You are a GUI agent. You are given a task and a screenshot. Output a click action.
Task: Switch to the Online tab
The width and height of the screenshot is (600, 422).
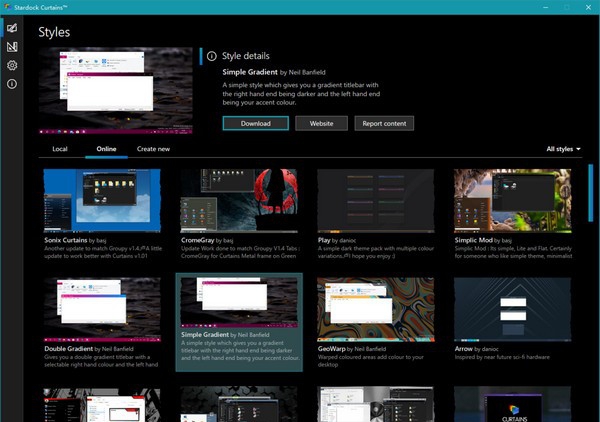point(106,149)
